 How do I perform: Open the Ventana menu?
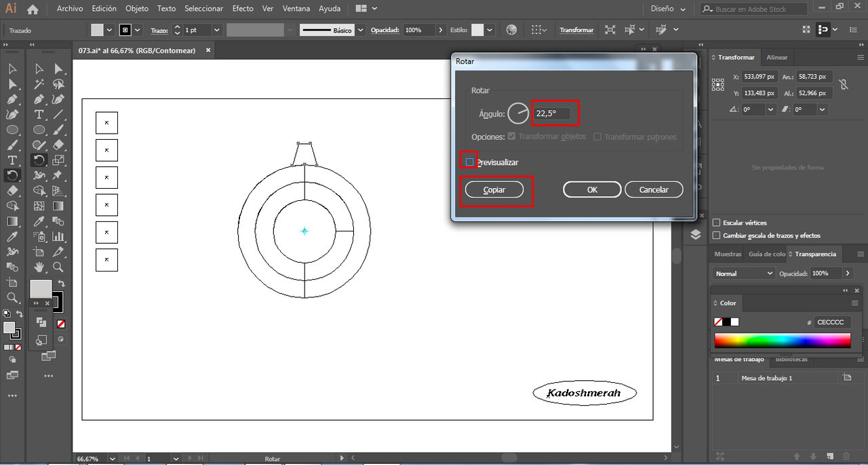[296, 9]
